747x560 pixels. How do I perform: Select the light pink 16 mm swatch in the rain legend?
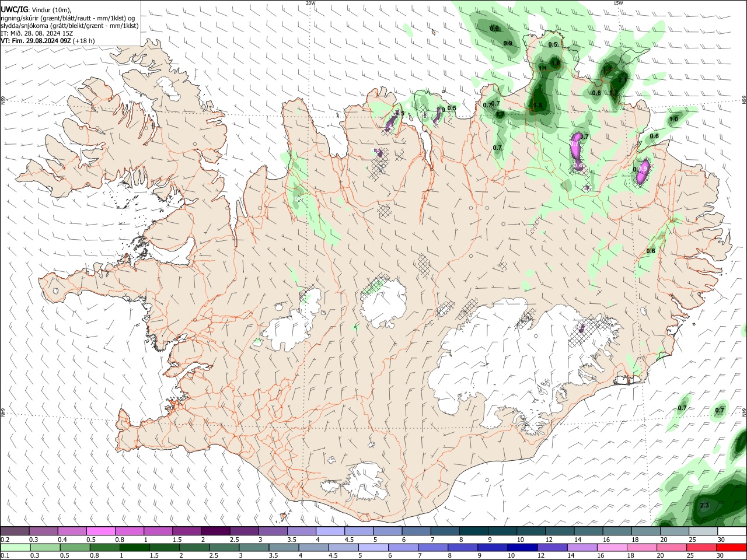(x=612, y=547)
